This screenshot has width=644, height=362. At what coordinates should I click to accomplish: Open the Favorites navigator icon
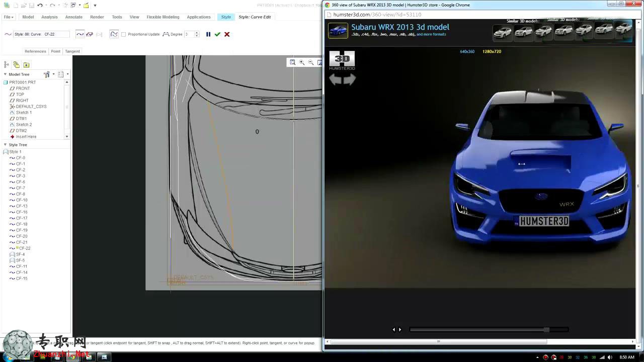[26, 64]
